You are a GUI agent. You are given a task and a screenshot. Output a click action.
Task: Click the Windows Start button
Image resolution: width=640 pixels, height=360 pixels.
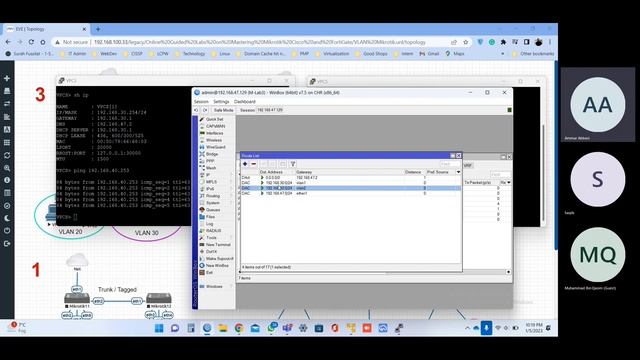point(159,328)
